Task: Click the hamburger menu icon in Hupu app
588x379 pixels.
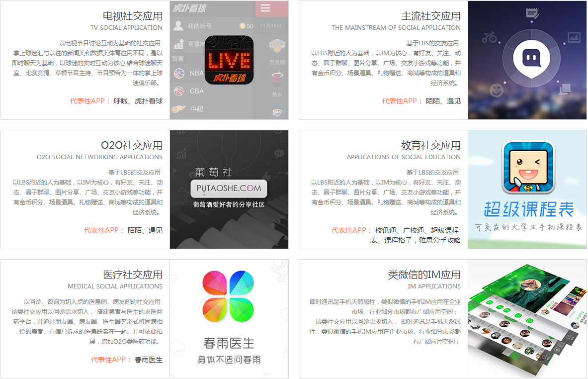Action: pos(265,8)
